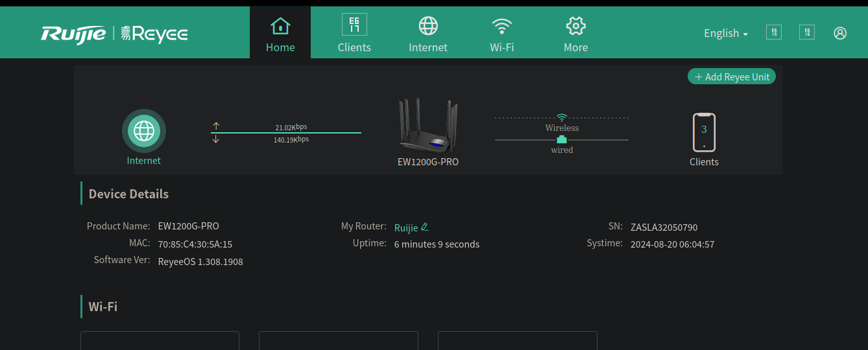868x350 pixels.
Task: Click the Internet label under globe
Action: pyautogui.click(x=144, y=161)
